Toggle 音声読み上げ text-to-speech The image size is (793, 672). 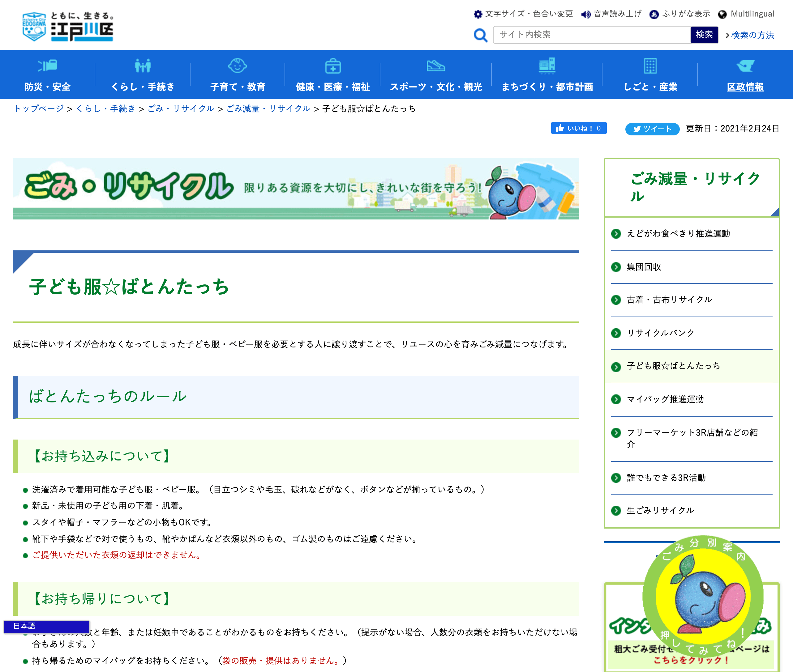(x=611, y=14)
